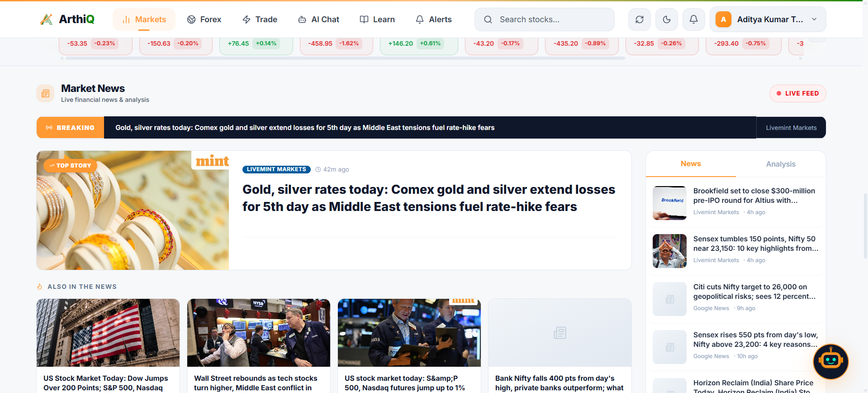Open the AI chatbot robot button
The image size is (868, 393).
831,361
